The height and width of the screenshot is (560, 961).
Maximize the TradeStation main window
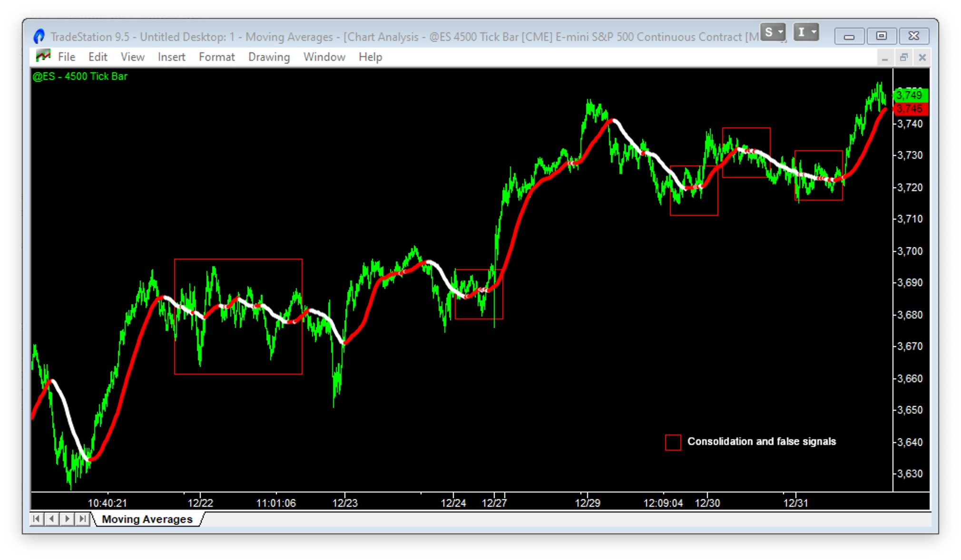point(881,36)
